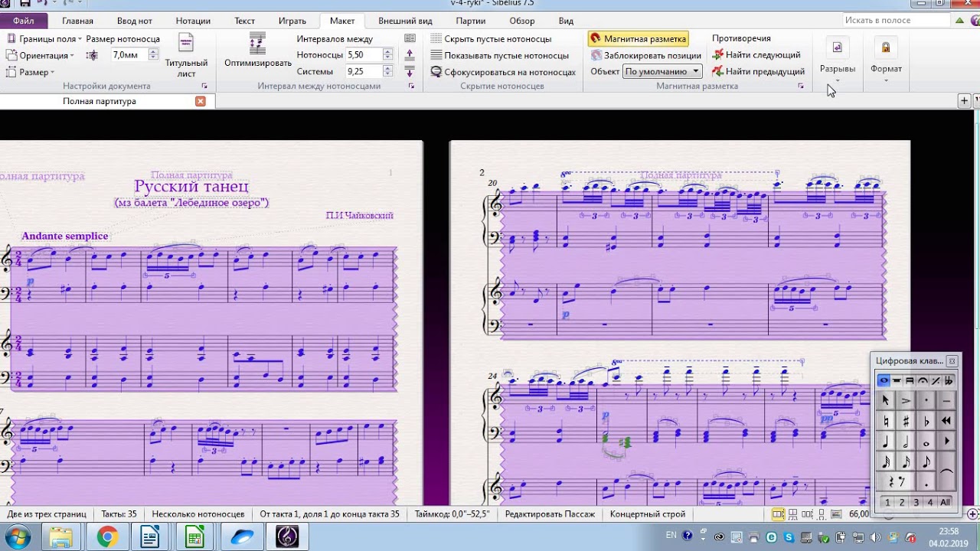This screenshot has height=551, width=980.
Task: Expand the Настройки документа dialog launcher
Action: [204, 86]
